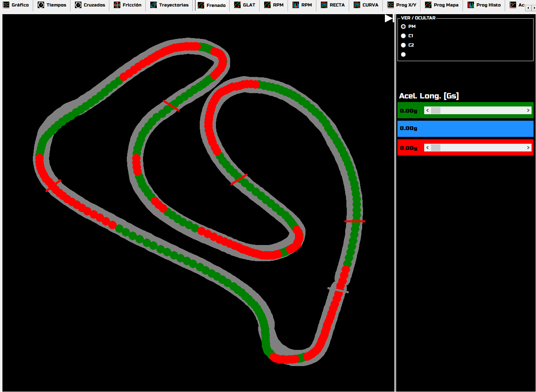Click the gray marker line crossing the track

[x=338, y=290]
